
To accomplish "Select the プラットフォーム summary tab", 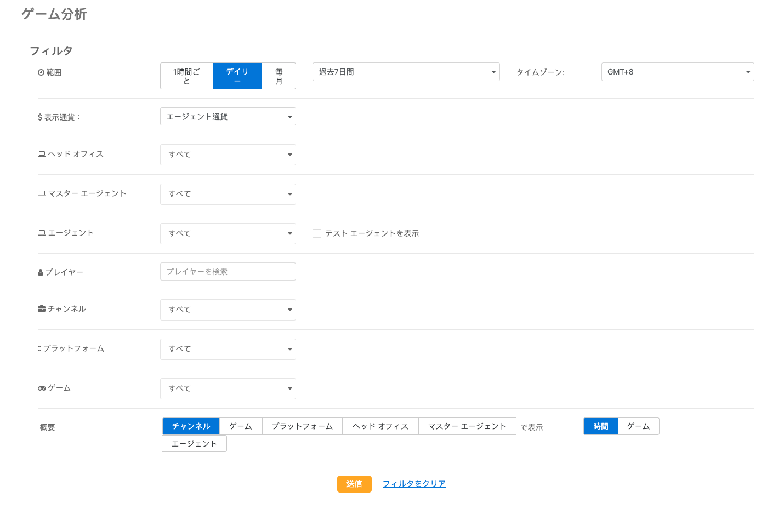I will point(302,426).
